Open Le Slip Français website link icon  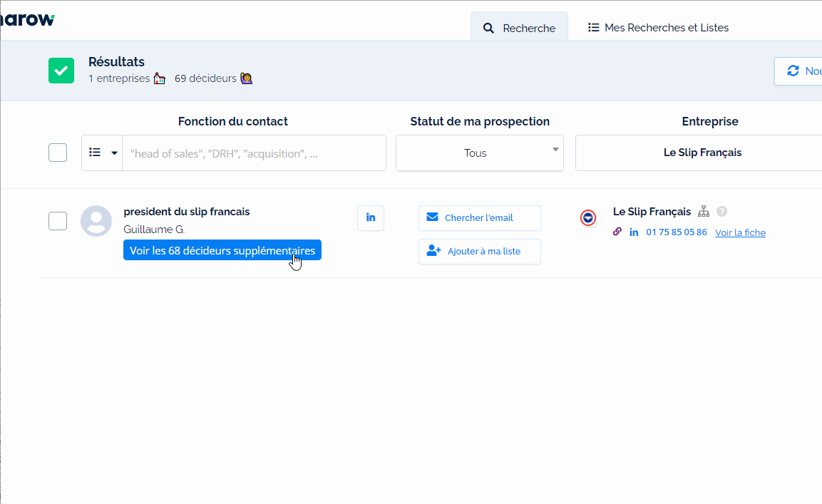pos(617,232)
